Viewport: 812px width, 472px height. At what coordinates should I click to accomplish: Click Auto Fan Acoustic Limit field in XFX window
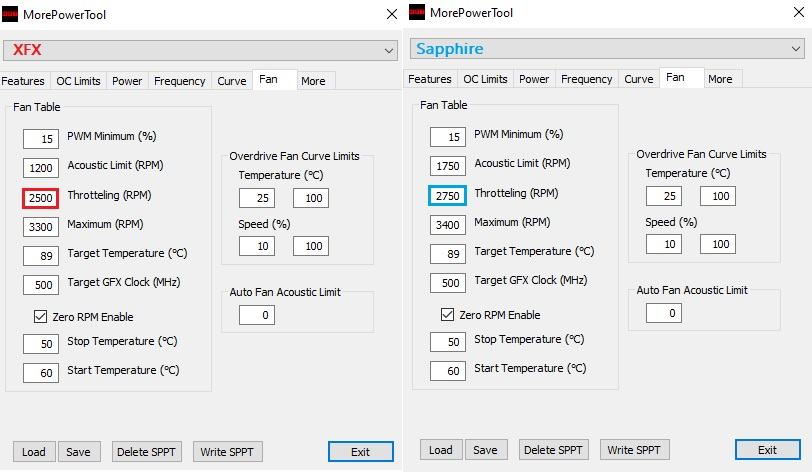click(x=257, y=315)
